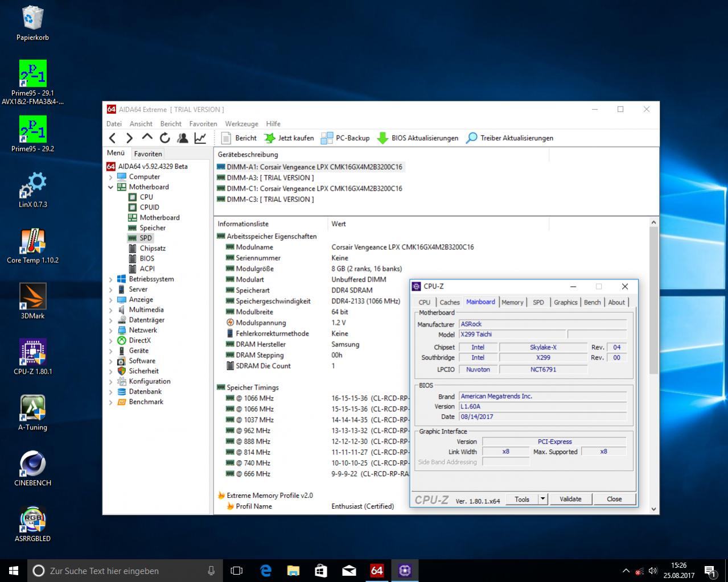Switch to CPU-Z CPU tab

[425, 302]
